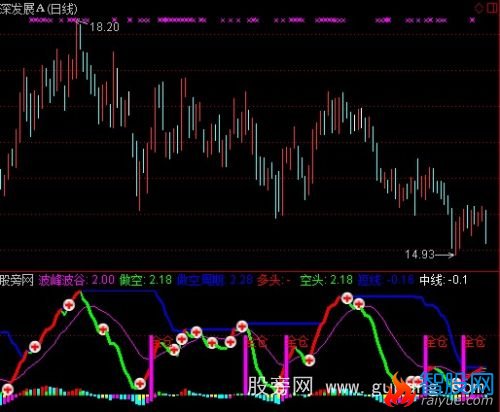Click the green 空头: 2.18 indicator value
This screenshot has height=412, width=500.
coord(326,280)
